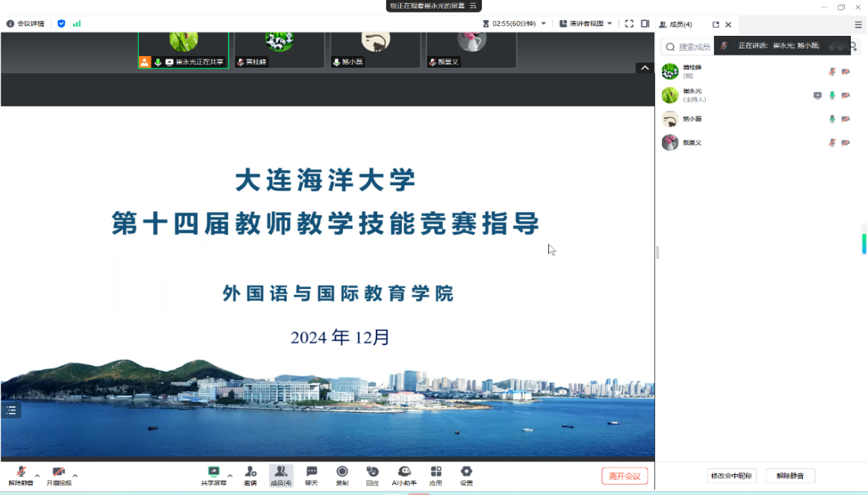The width and height of the screenshot is (868, 495).
Task: Open 会议详情 meeting details
Action: pos(25,24)
